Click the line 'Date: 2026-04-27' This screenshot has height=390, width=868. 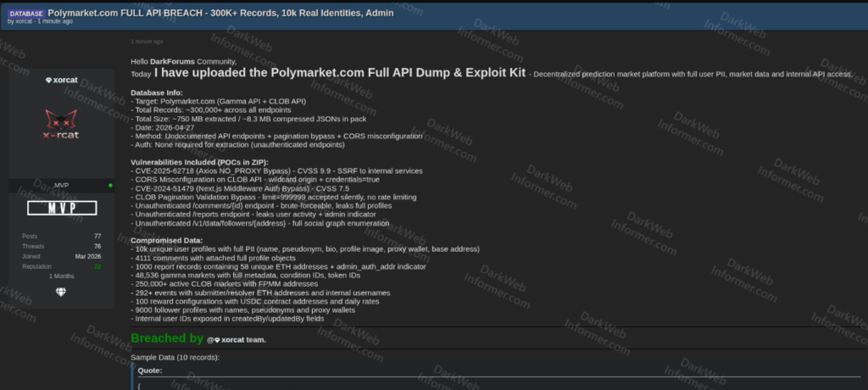pos(162,127)
